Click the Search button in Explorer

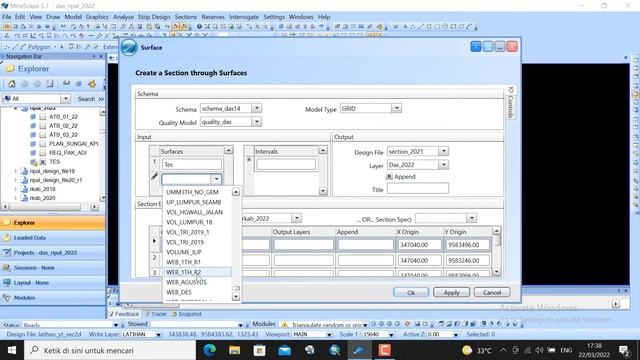pyautogui.click(x=86, y=99)
